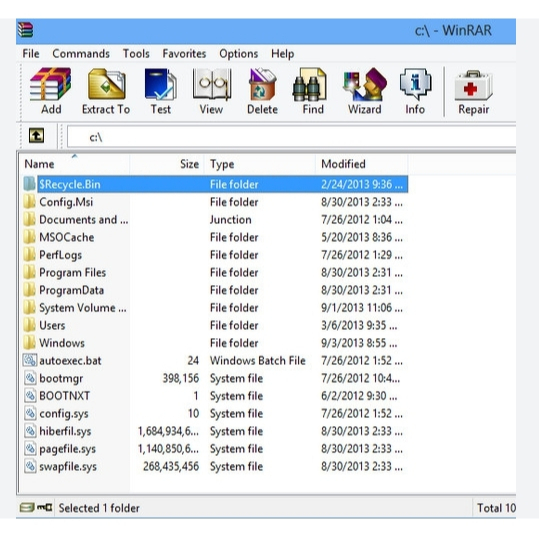The width and height of the screenshot is (539, 539).
Task: Click the date '5/20/2013 8:36 ...'
Action: pyautogui.click(x=362, y=237)
